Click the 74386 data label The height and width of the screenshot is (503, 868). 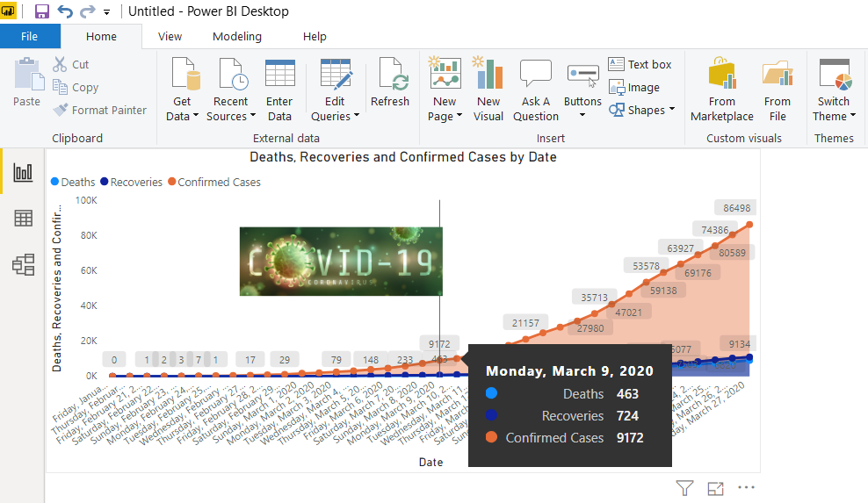[714, 230]
